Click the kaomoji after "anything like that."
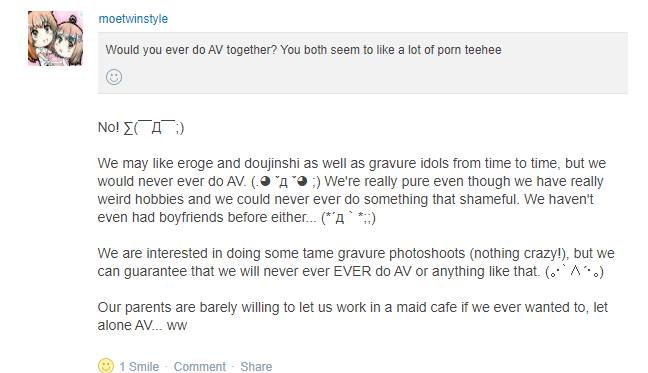 [x=574, y=271]
